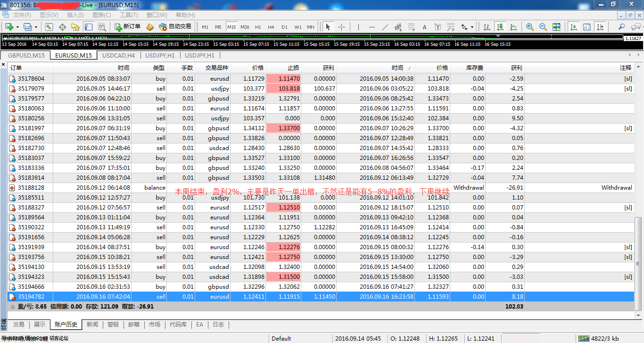Expand the arrows tool dropdown
The width and height of the screenshot is (644, 343).
coord(472,27)
